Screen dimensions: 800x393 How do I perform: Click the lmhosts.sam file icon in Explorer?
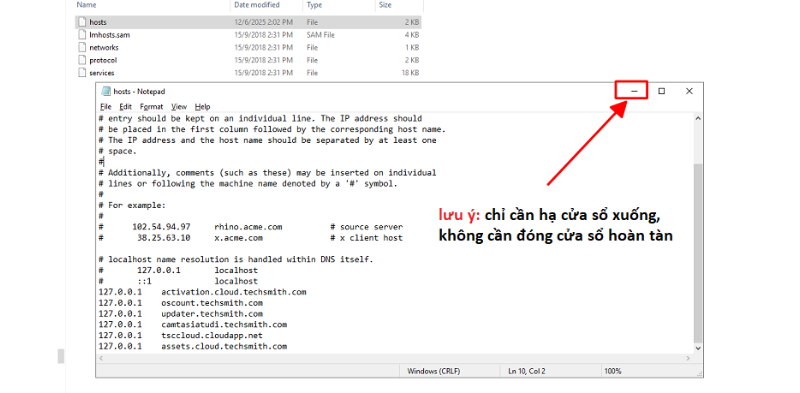click(x=83, y=35)
